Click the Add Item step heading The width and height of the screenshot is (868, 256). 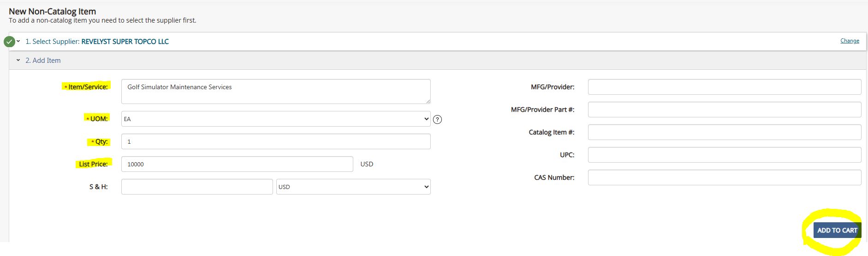43,61
